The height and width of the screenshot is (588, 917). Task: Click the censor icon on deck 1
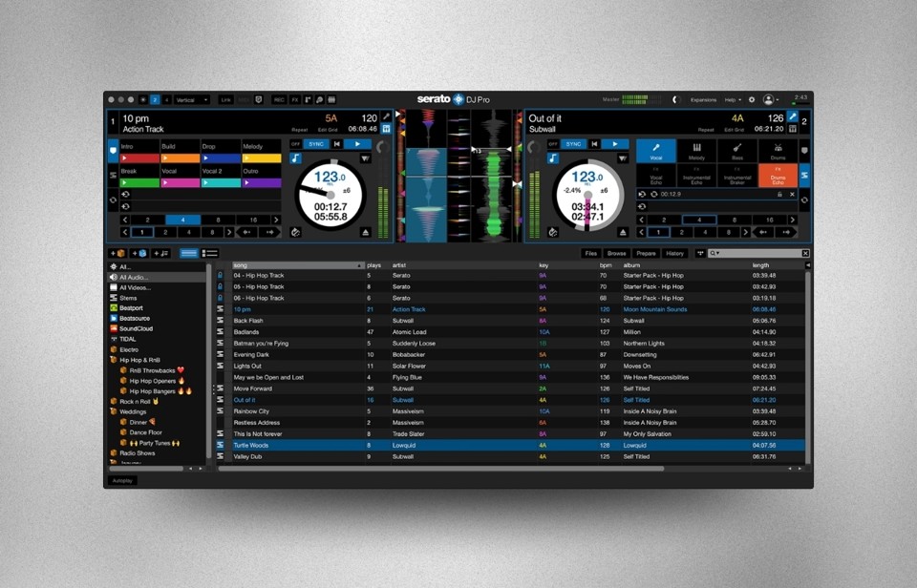[x=295, y=232]
